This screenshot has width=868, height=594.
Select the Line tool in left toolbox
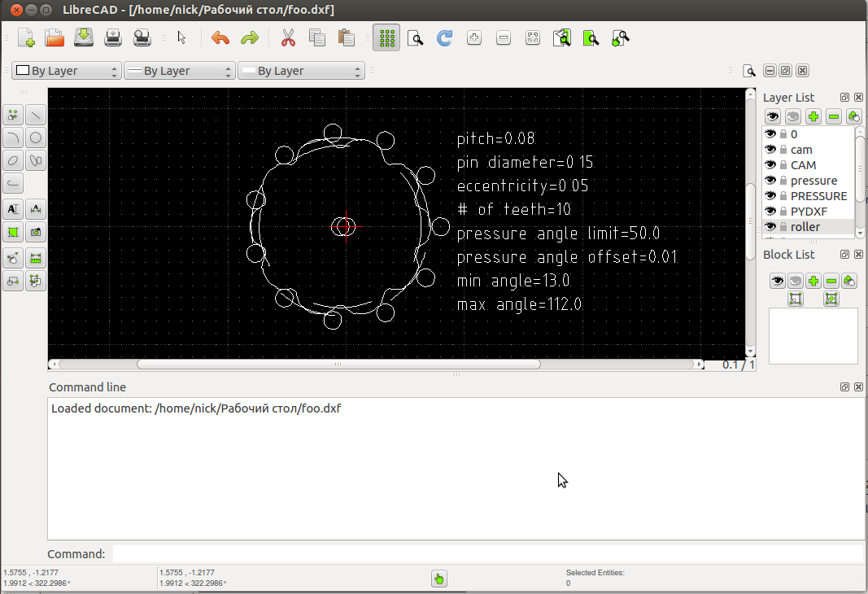36,116
